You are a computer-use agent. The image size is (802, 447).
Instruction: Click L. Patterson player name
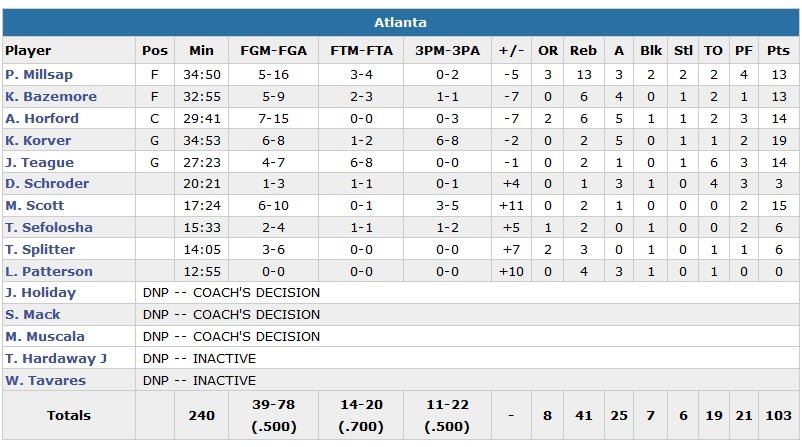coord(49,272)
